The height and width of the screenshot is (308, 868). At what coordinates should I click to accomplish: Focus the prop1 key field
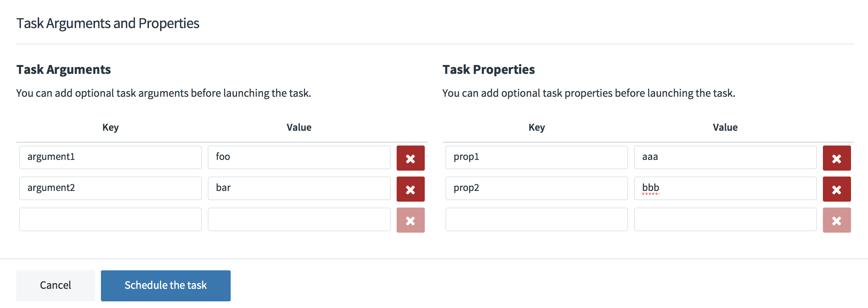point(537,157)
